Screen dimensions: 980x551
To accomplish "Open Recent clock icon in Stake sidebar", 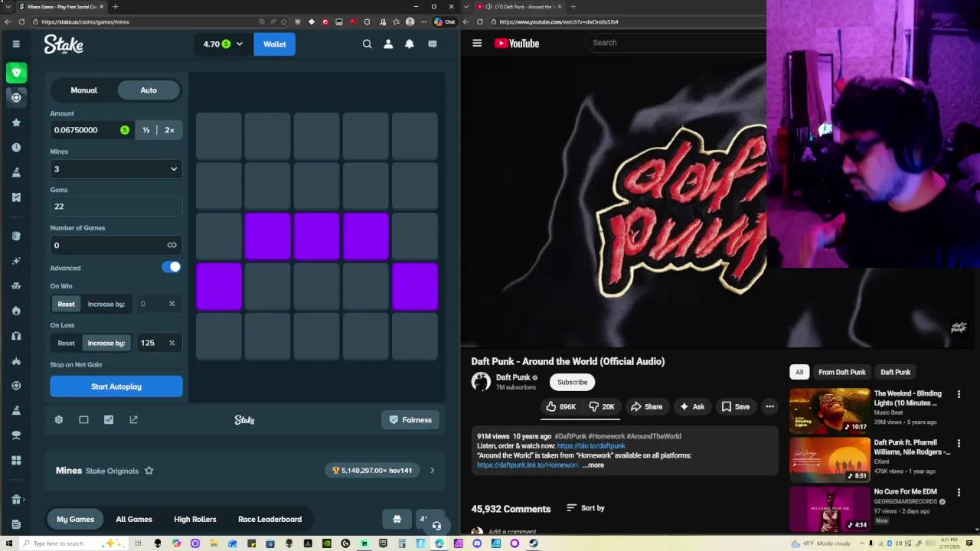I will tap(16, 147).
